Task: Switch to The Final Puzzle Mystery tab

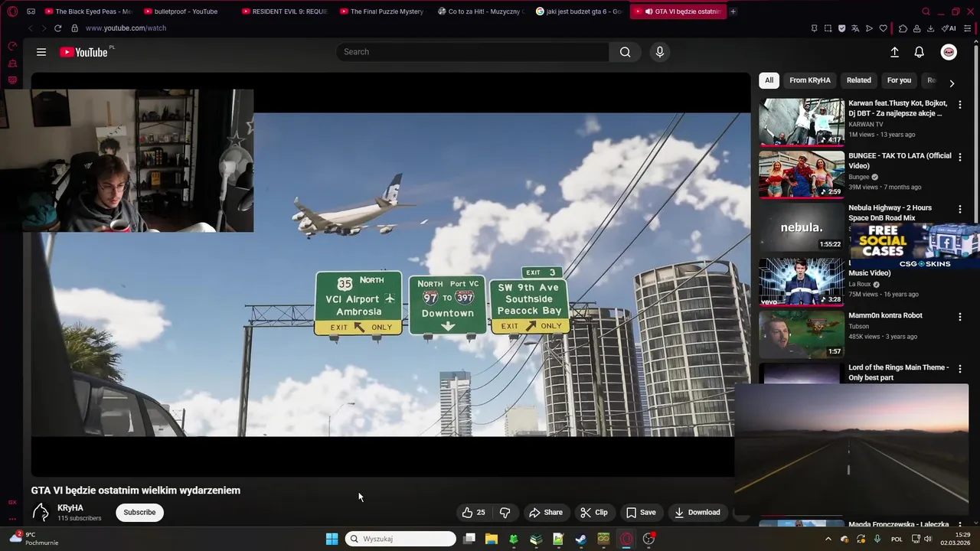Action: [x=382, y=11]
